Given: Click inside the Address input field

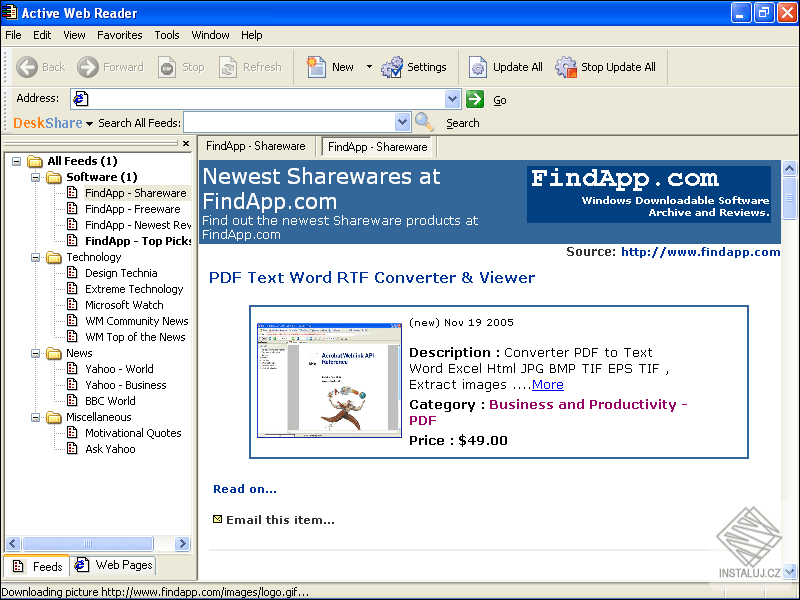Looking at the screenshot, I should (x=266, y=99).
